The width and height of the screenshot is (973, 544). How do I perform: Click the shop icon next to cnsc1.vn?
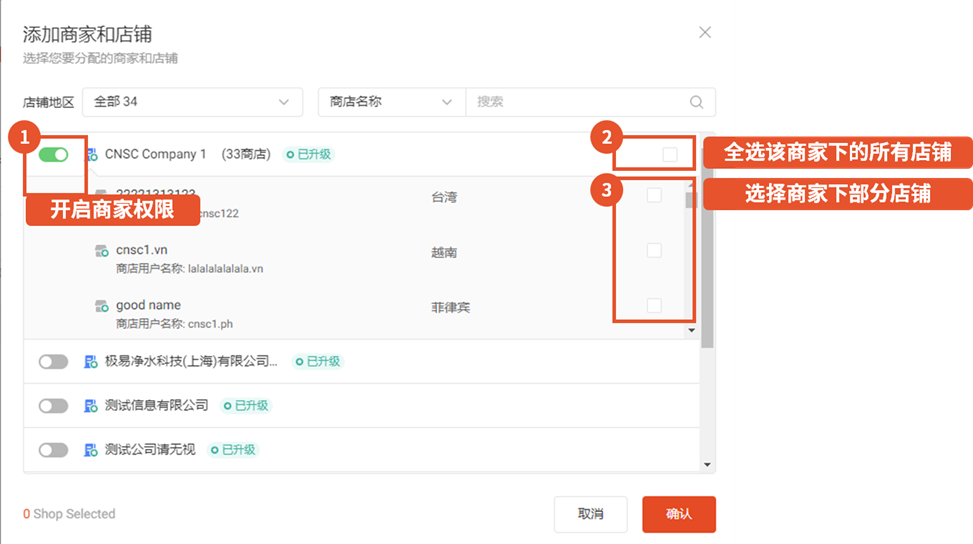click(101, 250)
